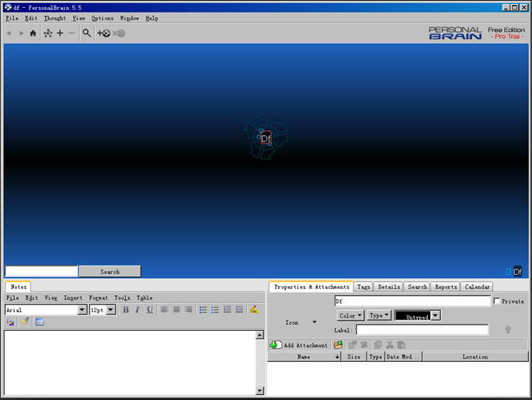Toggle the Private checkbox
The image size is (532, 400).
click(x=497, y=301)
